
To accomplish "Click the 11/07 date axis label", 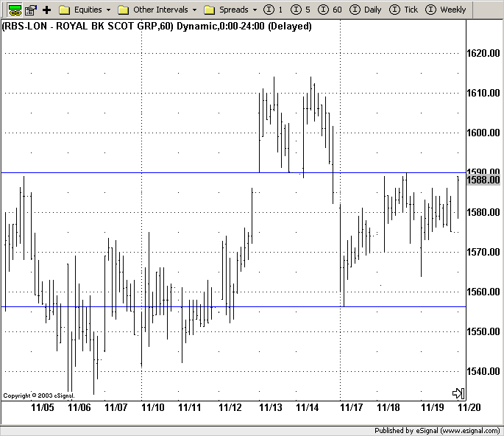I will point(116,408).
